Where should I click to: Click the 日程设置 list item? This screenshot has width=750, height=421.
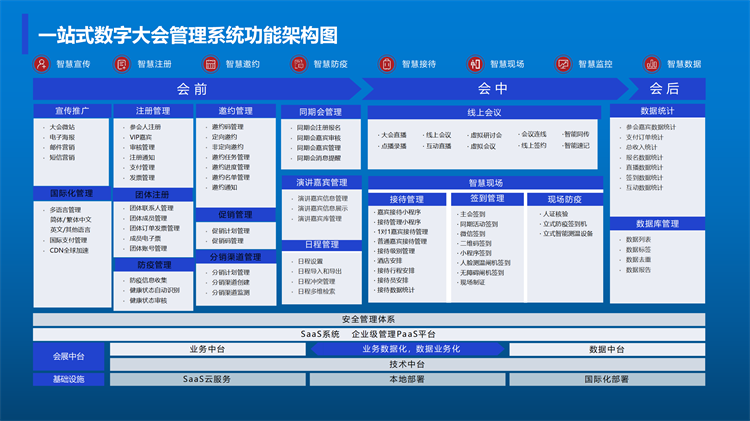click(310, 262)
